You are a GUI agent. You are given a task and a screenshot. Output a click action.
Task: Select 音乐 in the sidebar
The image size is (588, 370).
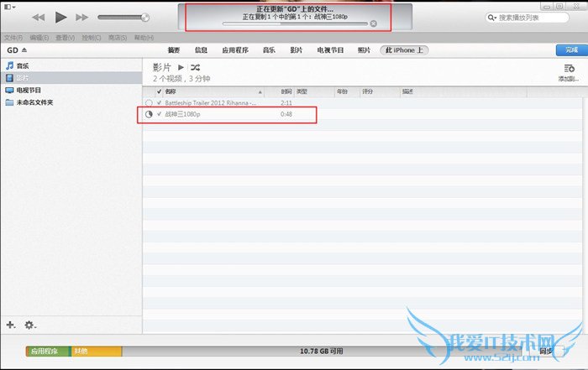pos(71,66)
